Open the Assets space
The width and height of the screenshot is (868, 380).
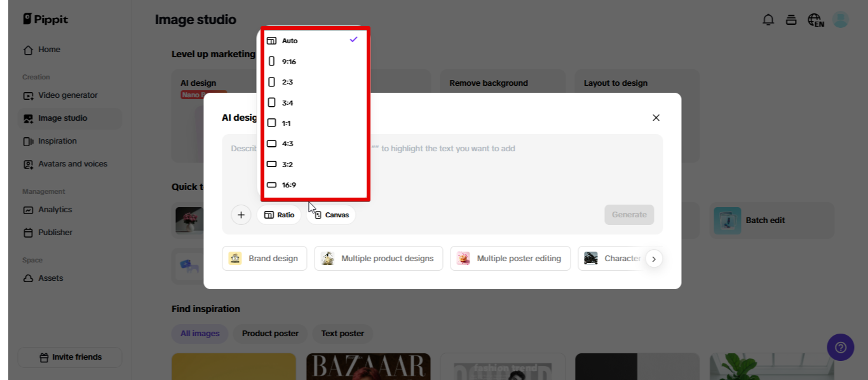pyautogui.click(x=50, y=278)
